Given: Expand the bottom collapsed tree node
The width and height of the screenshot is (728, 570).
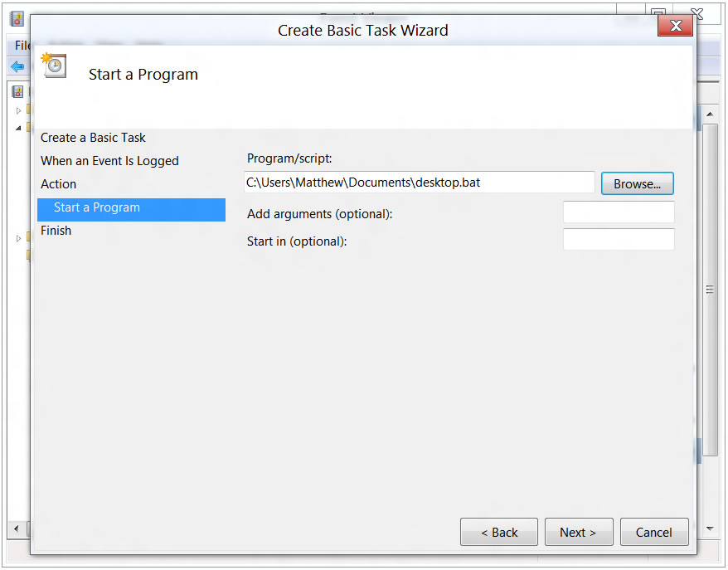Looking at the screenshot, I should pos(18,239).
